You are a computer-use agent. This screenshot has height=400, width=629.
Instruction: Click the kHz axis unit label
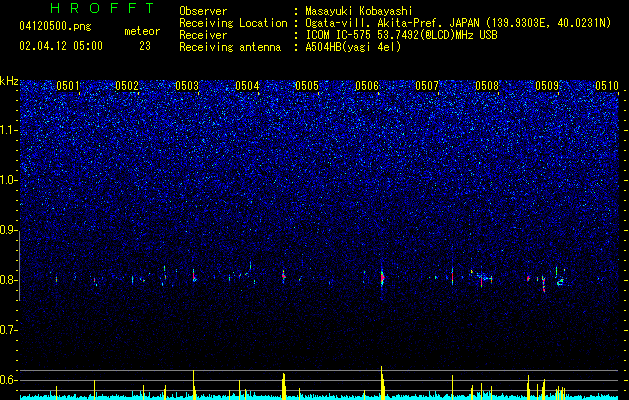point(9,81)
